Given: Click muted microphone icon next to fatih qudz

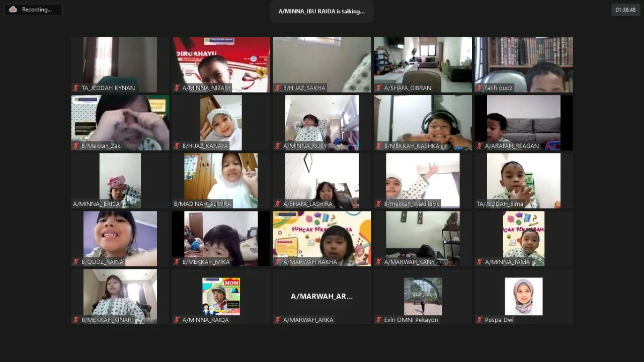Looking at the screenshot, I should [x=479, y=88].
